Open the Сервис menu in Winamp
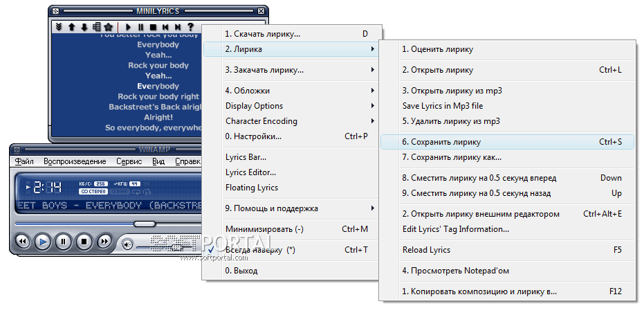This screenshot has height=315, width=644. pyautogui.click(x=129, y=161)
